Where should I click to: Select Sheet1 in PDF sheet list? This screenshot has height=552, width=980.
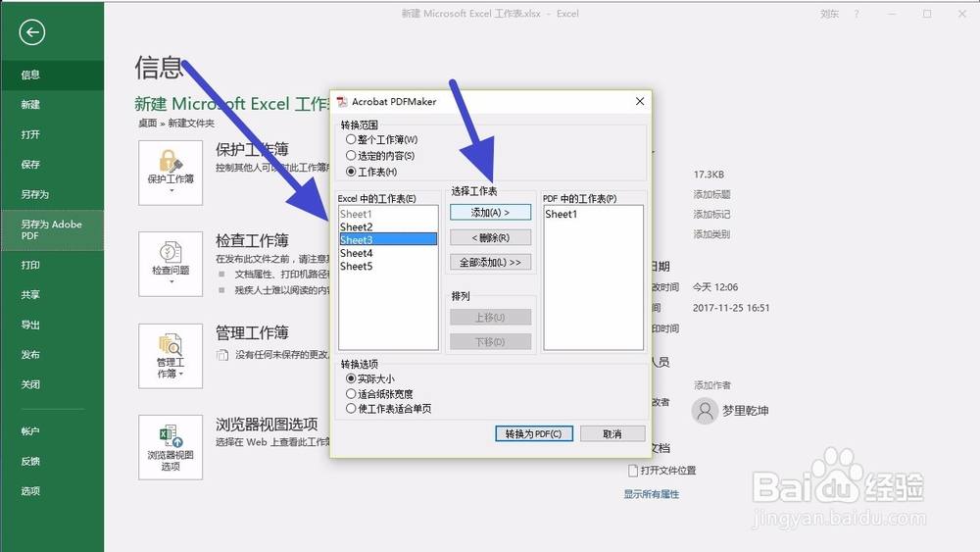593,214
